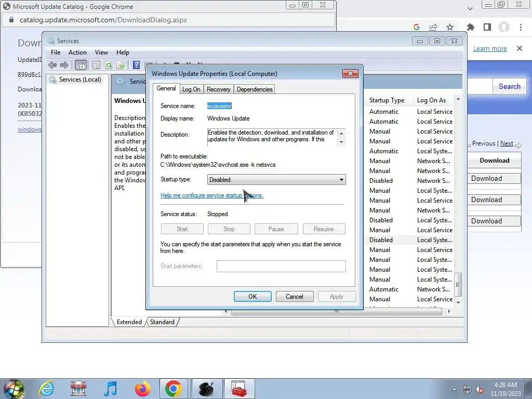532x399 pixels.
Task: Click the green Refresh toolbar icon
Action: tap(109, 65)
